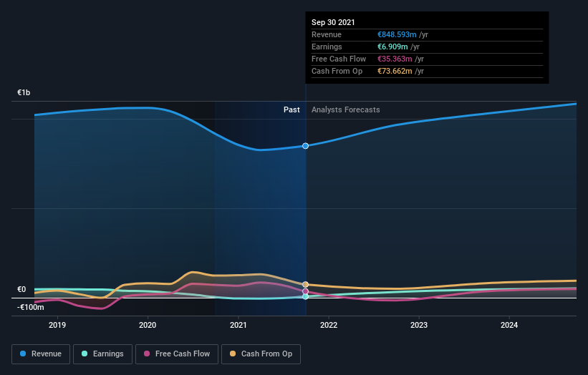Image resolution: width=588 pixels, height=375 pixels.
Task: Toggle the Revenue series legend button
Action: pos(41,354)
